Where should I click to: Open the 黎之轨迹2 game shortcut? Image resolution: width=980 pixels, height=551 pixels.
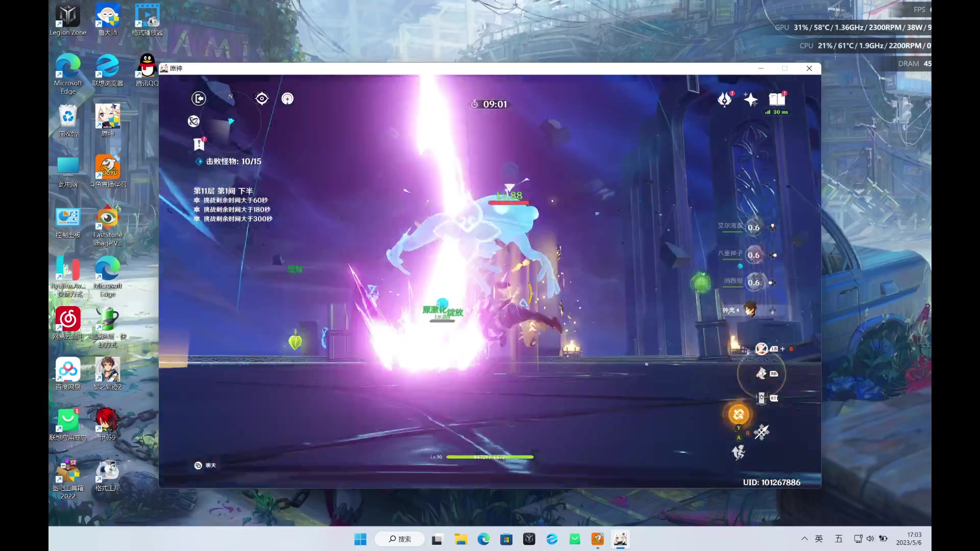108,374
